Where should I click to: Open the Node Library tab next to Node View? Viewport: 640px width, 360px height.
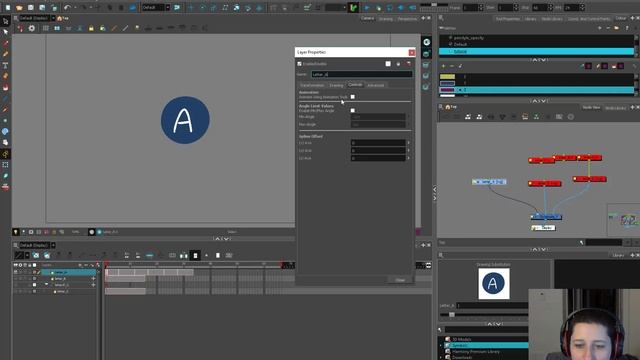[x=615, y=108]
